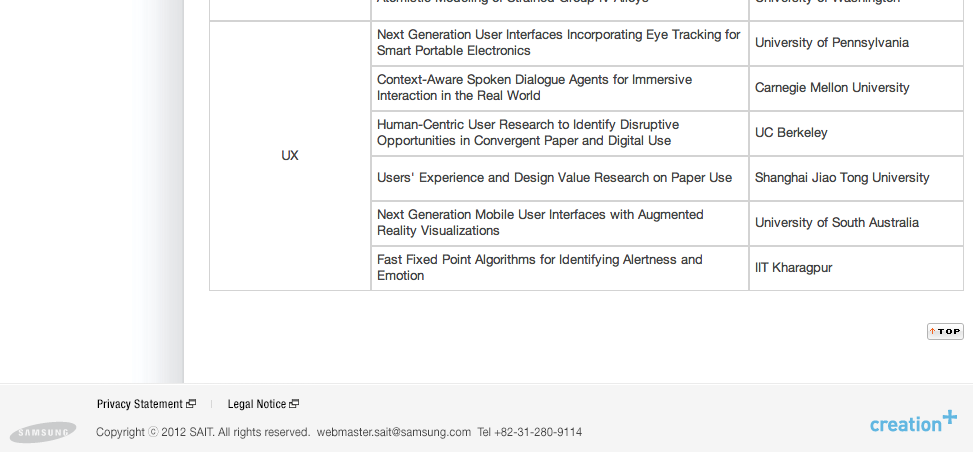Click external-link icon beside Privacy Statement
Image resolution: width=973 pixels, height=452 pixels.
(191, 404)
